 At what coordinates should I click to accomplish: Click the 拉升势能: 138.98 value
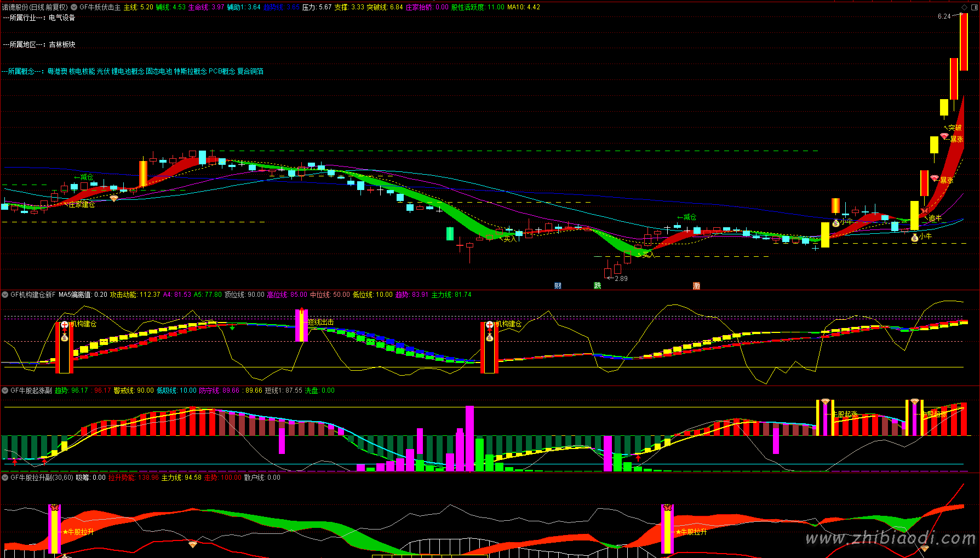click(134, 478)
